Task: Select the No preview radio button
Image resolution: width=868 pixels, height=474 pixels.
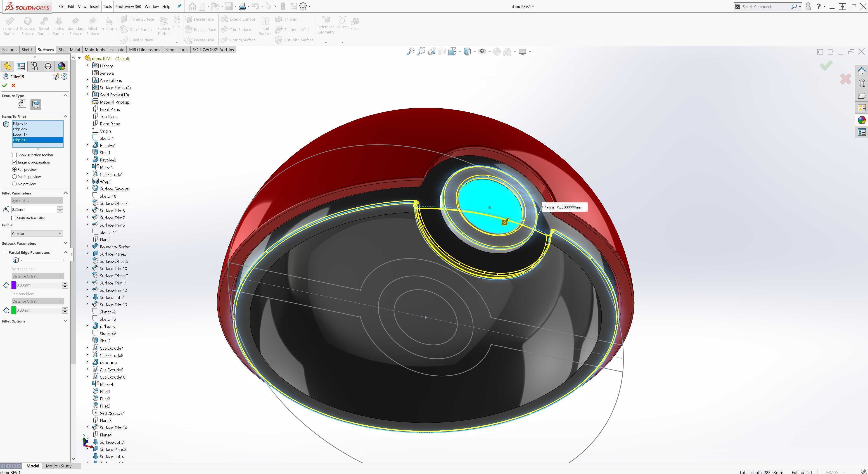Action: click(x=14, y=184)
